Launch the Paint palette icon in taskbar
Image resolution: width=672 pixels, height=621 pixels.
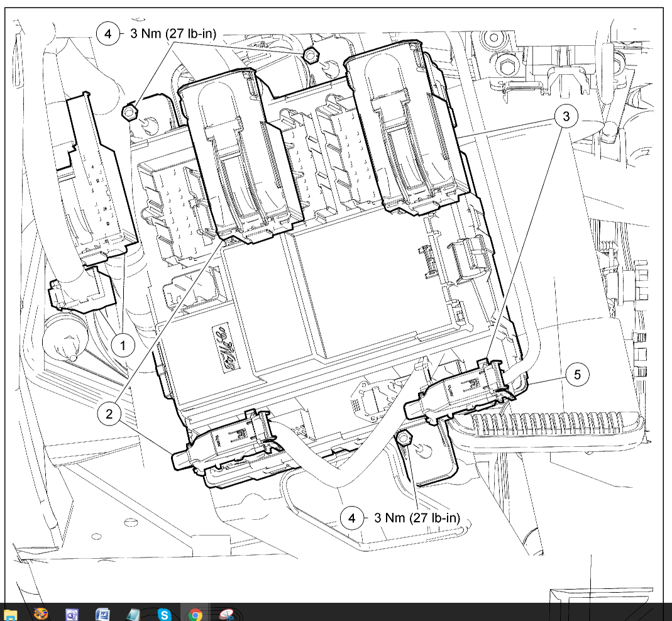[41, 615]
